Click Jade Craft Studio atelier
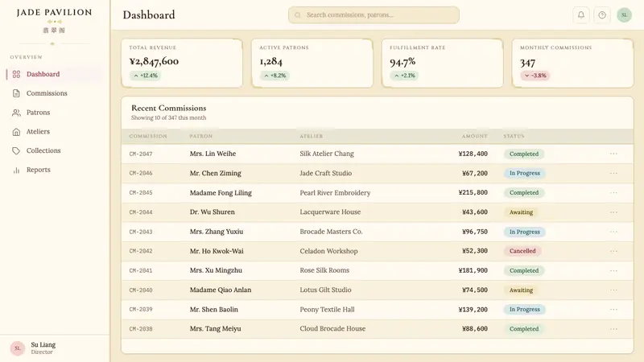The height and width of the screenshot is (362, 644). tap(326, 173)
